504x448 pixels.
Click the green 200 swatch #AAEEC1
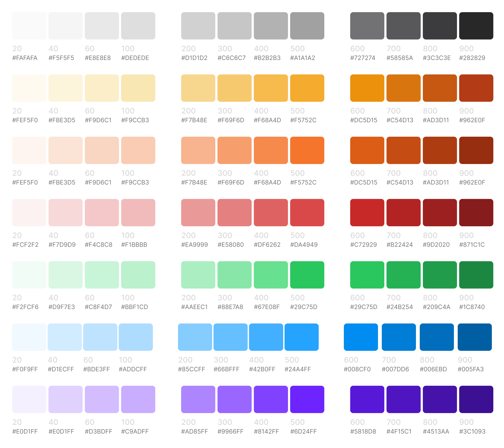pyautogui.click(x=198, y=275)
